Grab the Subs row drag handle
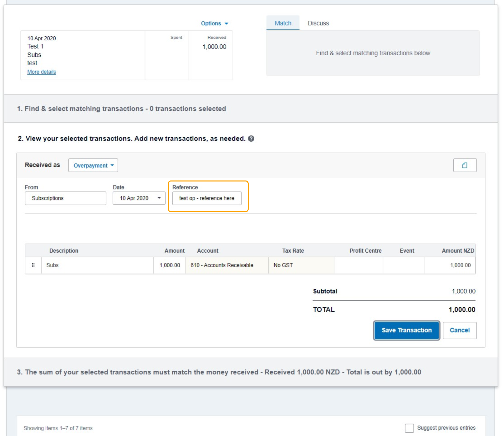504x441 pixels. 33,265
